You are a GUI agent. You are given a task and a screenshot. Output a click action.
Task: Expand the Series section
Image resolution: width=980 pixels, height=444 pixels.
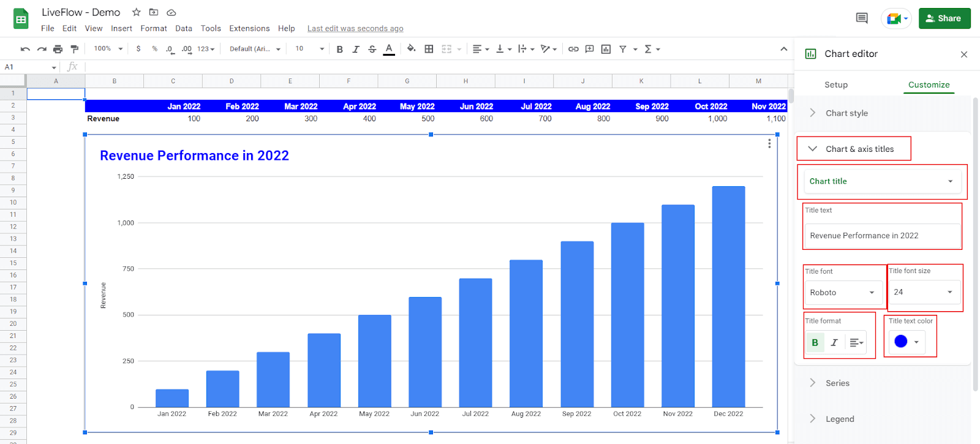(882, 383)
